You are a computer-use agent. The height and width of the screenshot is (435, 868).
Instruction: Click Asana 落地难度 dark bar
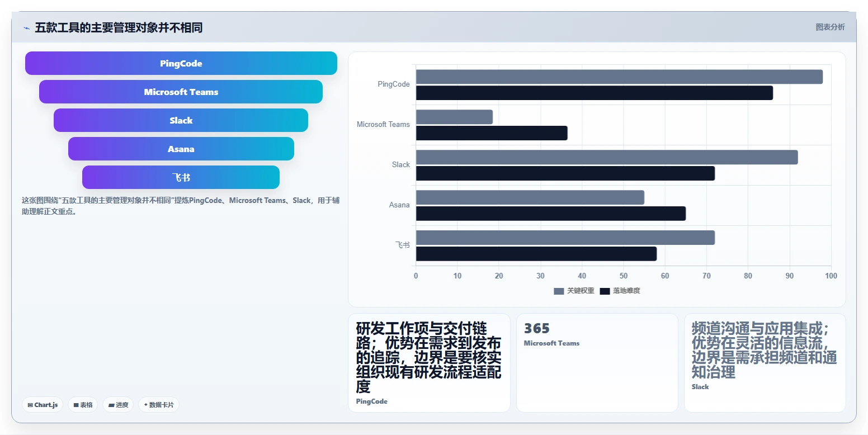[551, 214]
